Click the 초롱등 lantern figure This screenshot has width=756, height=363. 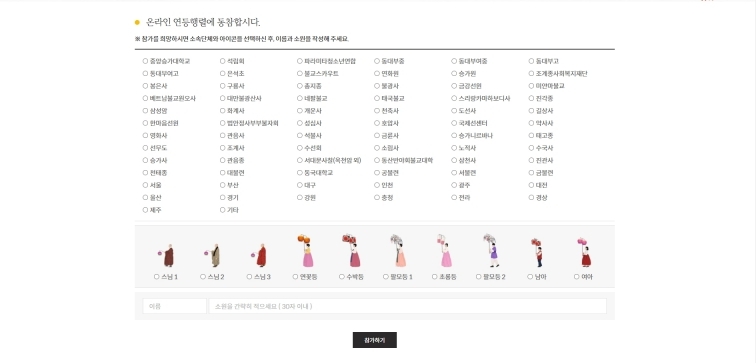click(445, 251)
